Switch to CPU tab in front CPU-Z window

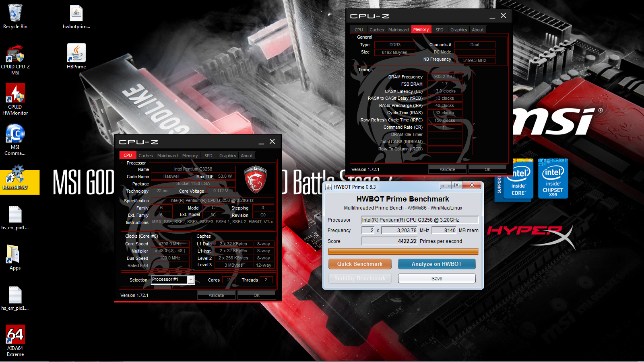pyautogui.click(x=128, y=155)
